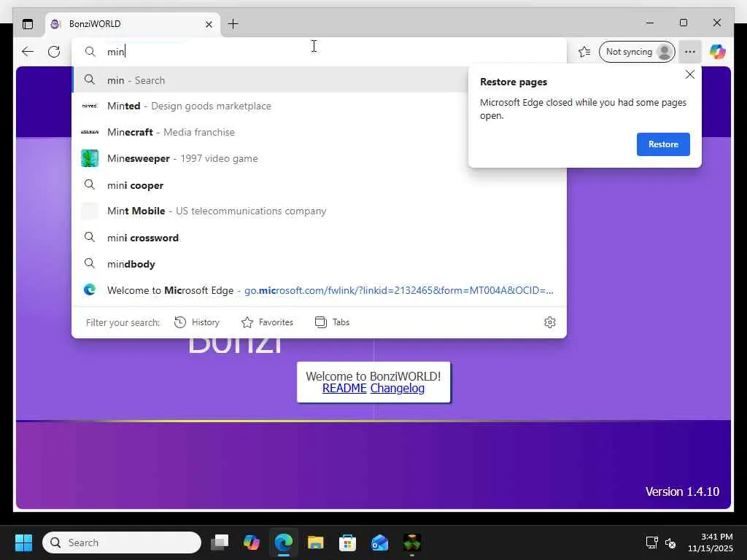The height and width of the screenshot is (560, 747).
Task: Dismiss the Restore pages popup
Action: [689, 75]
